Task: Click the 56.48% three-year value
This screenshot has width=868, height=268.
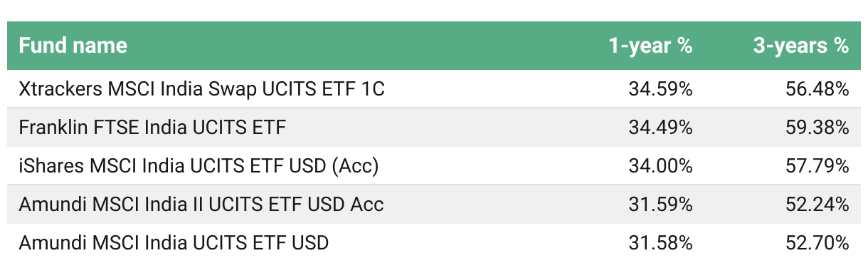Action: tap(817, 89)
